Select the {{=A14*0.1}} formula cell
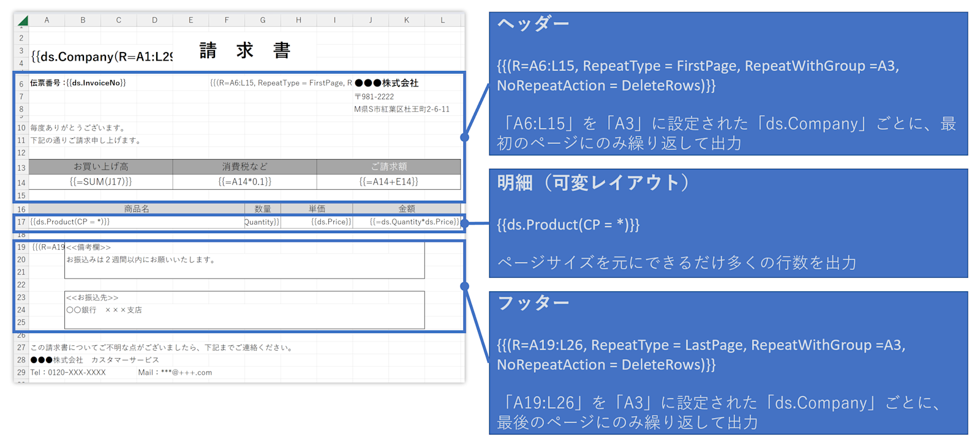 point(245,182)
